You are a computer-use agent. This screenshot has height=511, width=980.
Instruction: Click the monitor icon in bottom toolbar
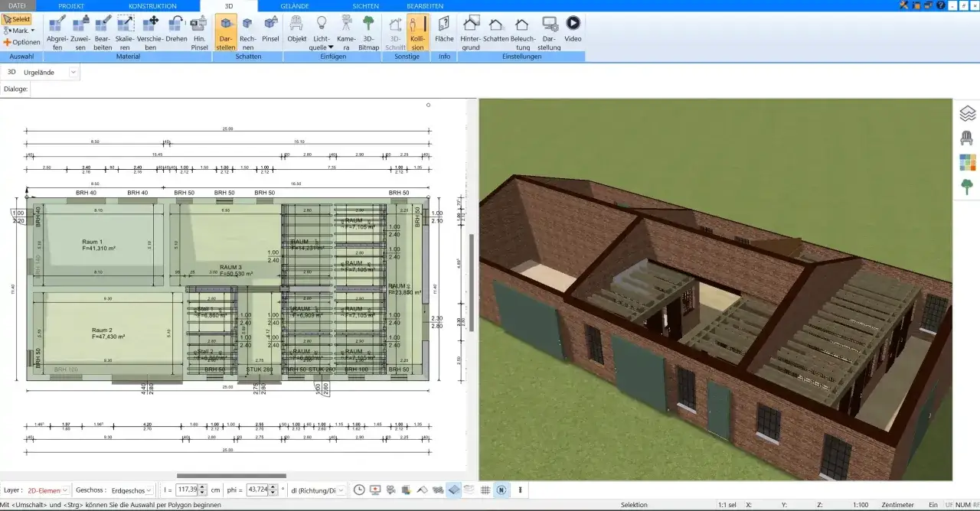(375, 490)
